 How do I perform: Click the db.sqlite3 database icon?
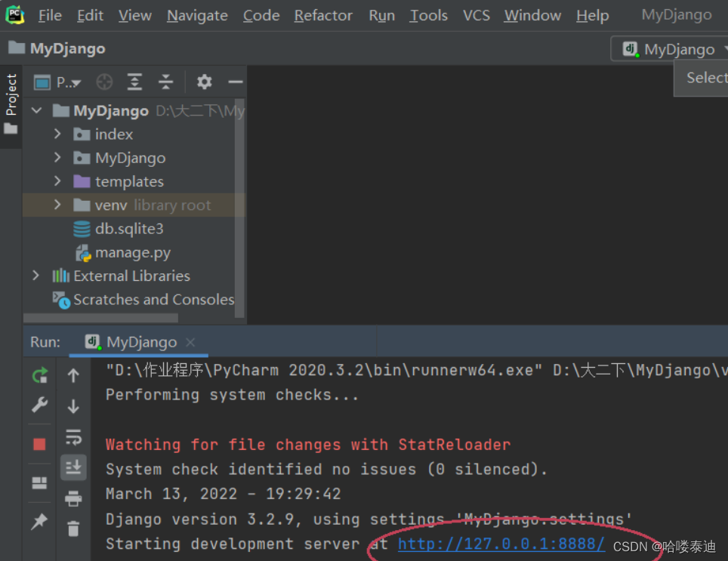[82, 229]
